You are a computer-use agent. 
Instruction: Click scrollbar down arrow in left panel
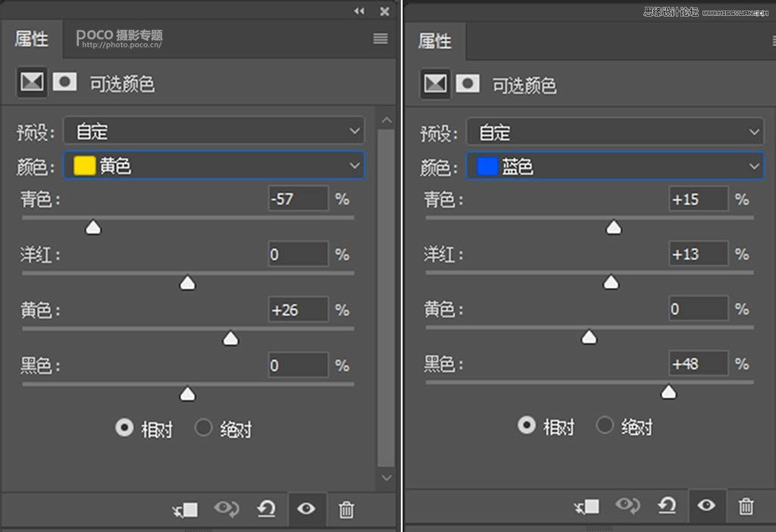386,477
